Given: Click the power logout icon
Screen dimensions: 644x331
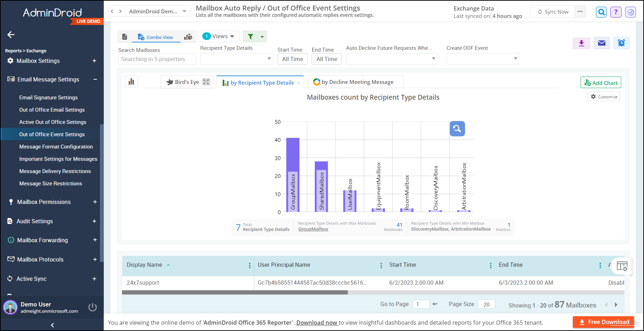Looking at the screenshot, I should tap(93, 307).
